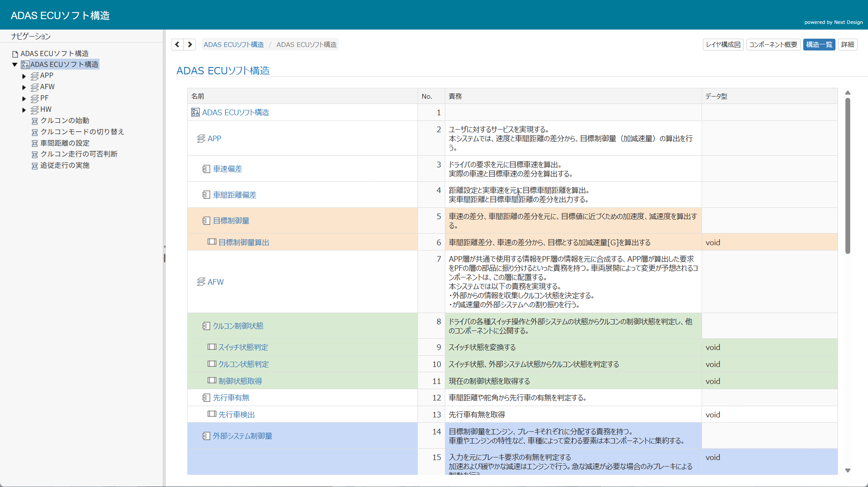
Task: Switch to コンポーネント概要 view tab
Action: pos(773,44)
